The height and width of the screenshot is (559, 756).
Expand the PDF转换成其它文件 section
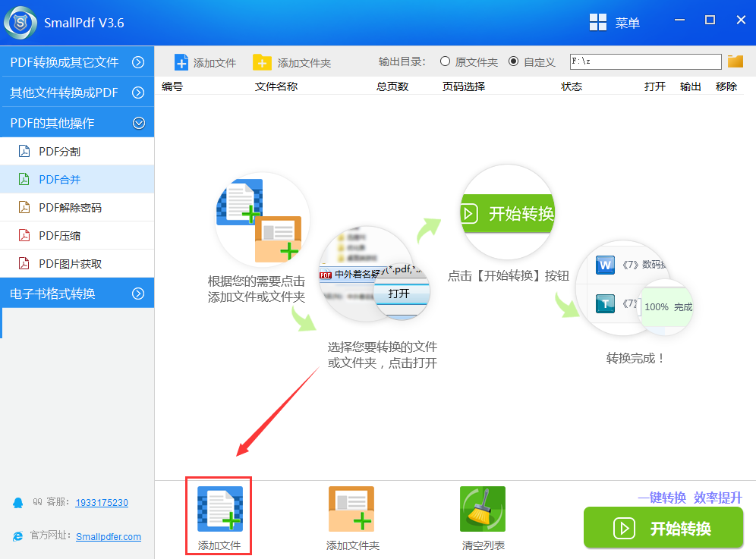click(x=77, y=62)
